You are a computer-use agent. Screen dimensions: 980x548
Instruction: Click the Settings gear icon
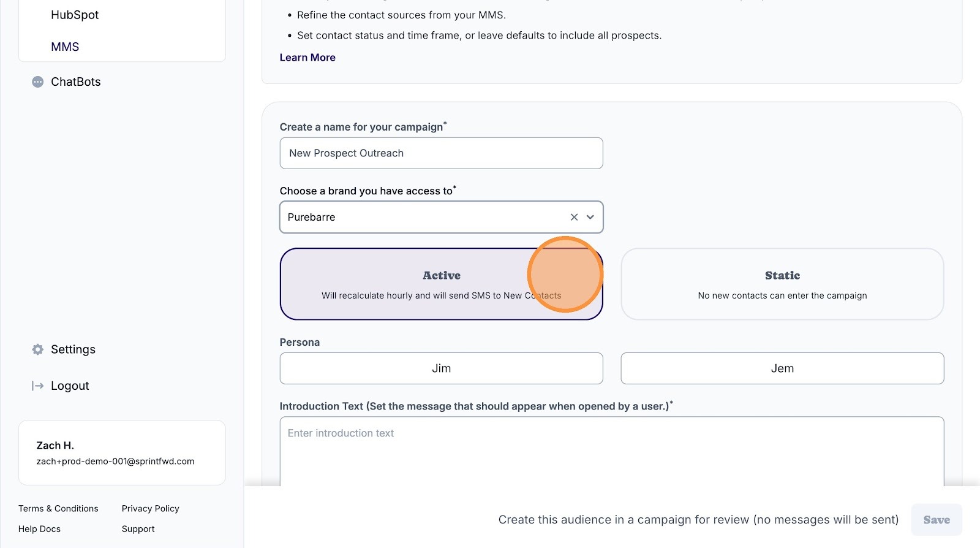(38, 349)
